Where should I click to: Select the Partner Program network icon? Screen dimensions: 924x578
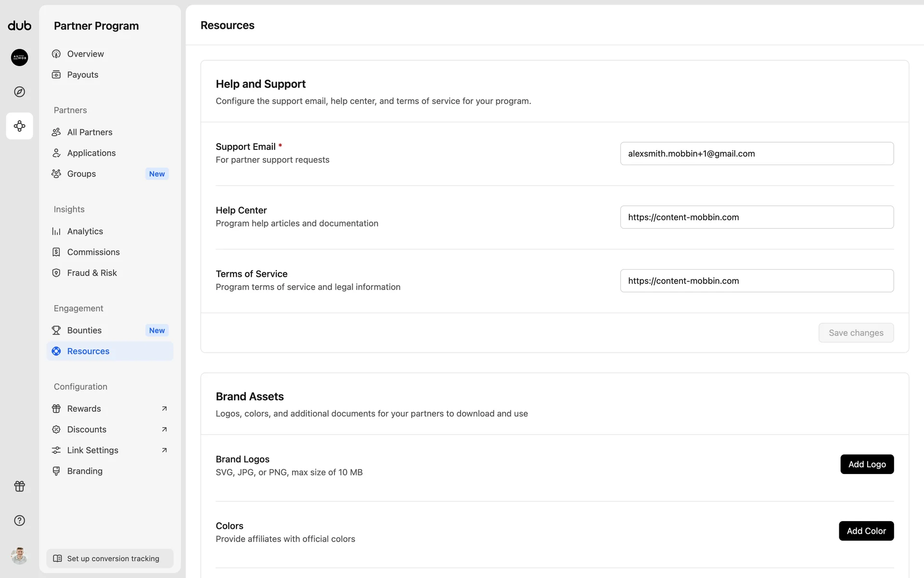19,126
